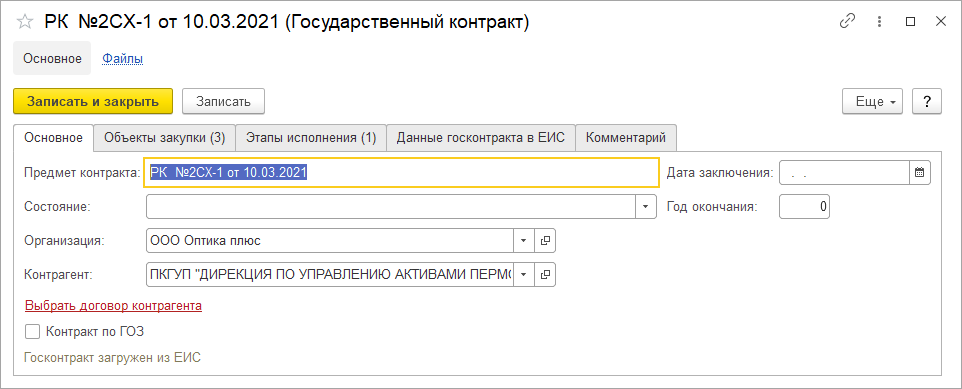Viewport: 962px width, 389px height.
Task: Enable the Контракт по ГОЗ checkbox
Action: click(x=32, y=332)
